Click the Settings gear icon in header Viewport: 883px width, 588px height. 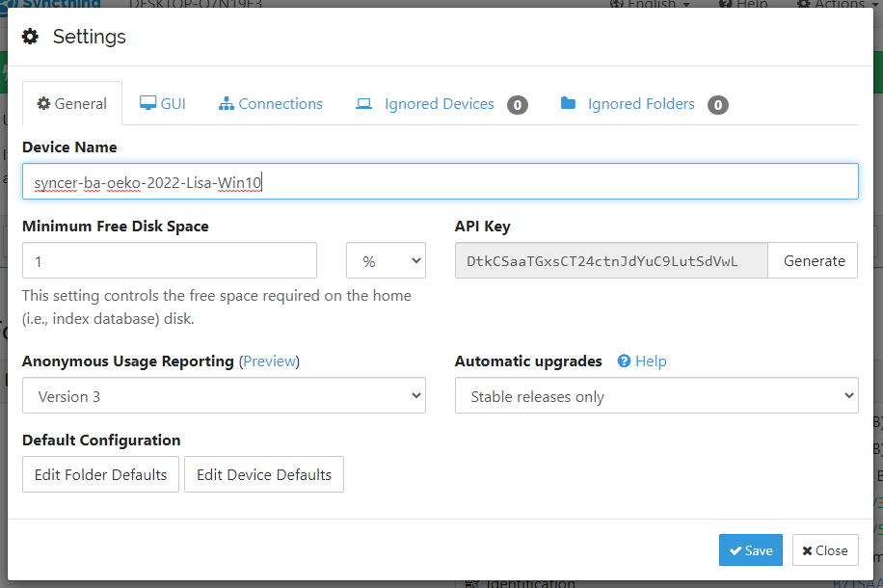pyautogui.click(x=31, y=37)
